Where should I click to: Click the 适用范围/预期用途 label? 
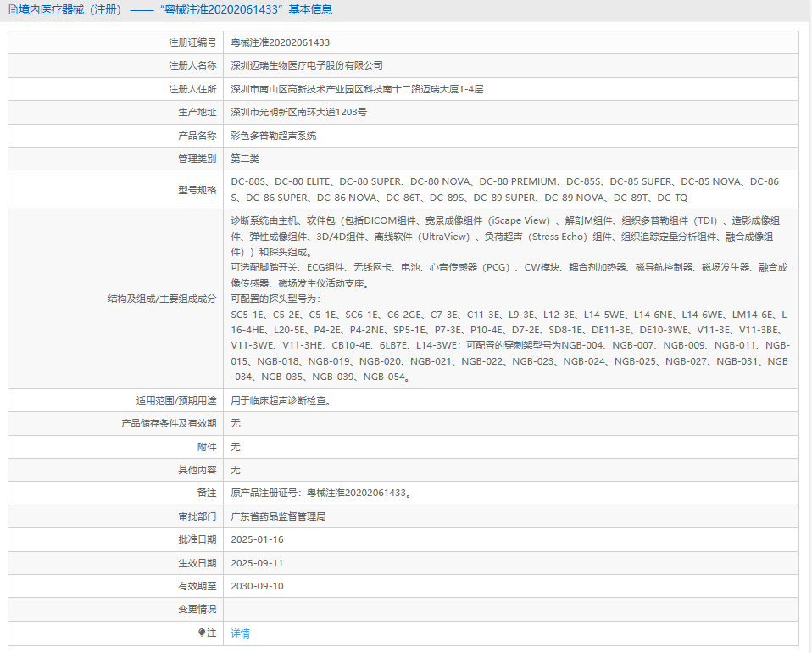(176, 400)
